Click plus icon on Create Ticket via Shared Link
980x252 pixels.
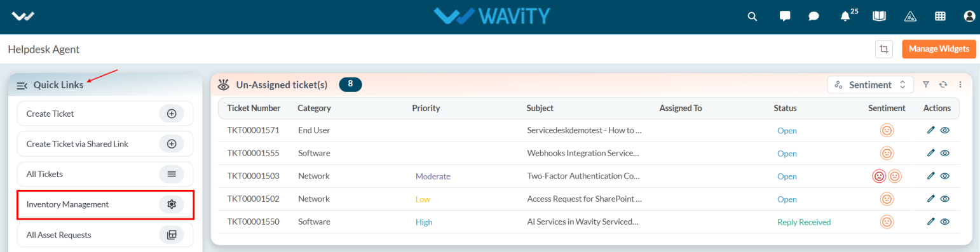tap(171, 144)
